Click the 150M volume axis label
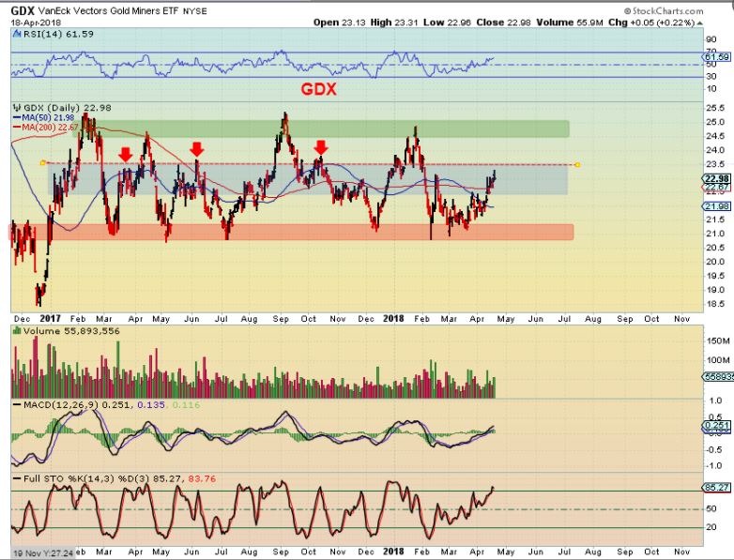The height and width of the screenshot is (560, 734). point(718,341)
